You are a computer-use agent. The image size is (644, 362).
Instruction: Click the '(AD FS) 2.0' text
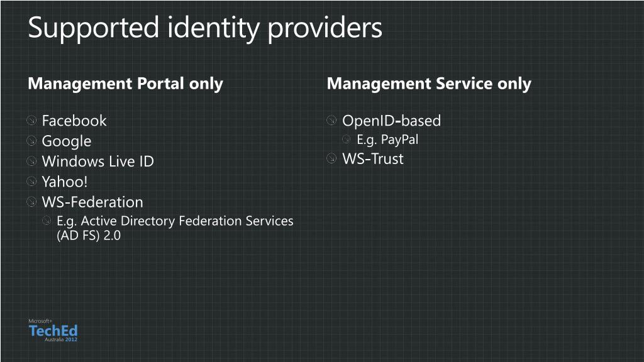point(89,236)
